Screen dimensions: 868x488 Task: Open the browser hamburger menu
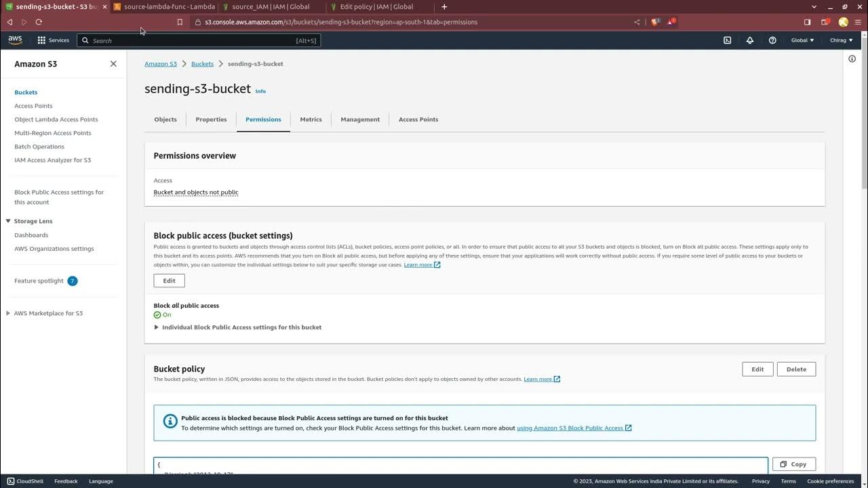point(858,22)
